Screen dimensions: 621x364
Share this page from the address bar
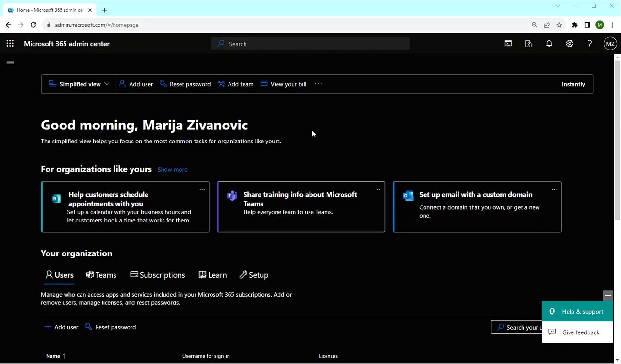(x=547, y=25)
